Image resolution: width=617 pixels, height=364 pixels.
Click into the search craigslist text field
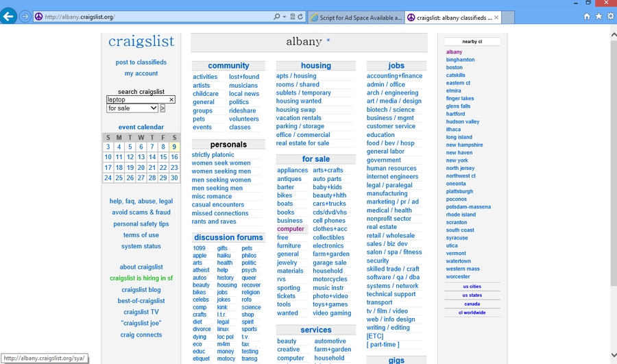pos(136,99)
